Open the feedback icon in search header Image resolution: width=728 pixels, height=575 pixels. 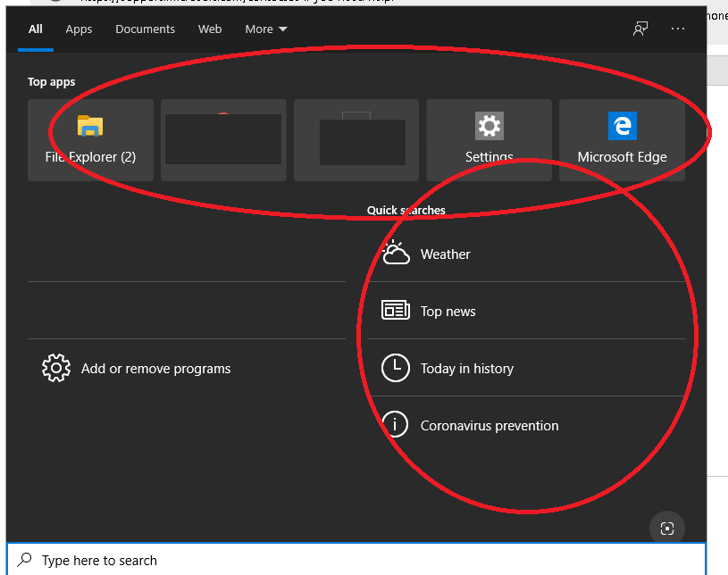pos(640,29)
